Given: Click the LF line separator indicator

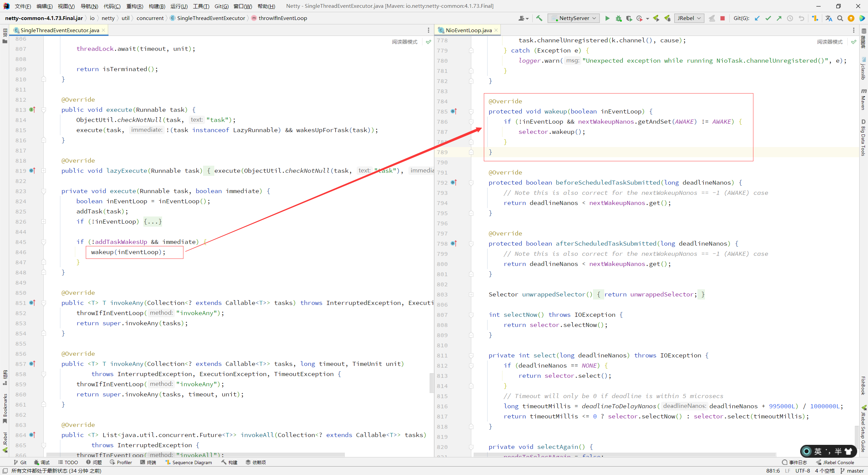Looking at the screenshot, I should (x=787, y=471).
